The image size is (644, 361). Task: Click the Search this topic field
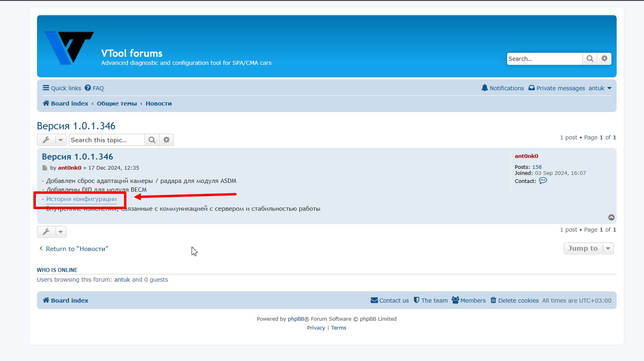click(x=106, y=140)
